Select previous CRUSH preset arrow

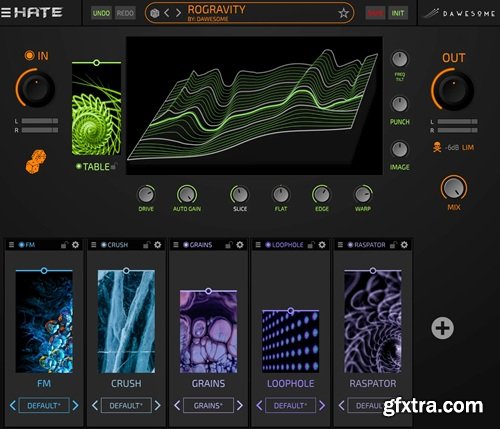tap(95, 406)
